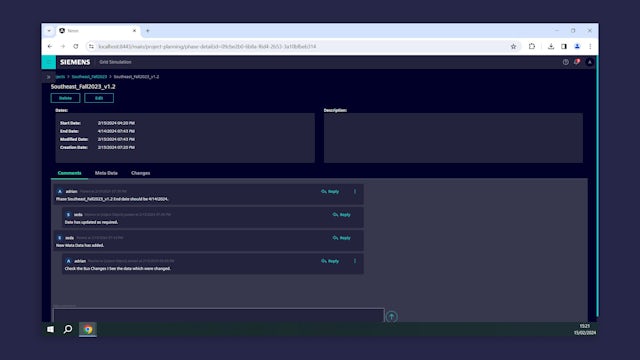Open the Chrome profile icon
This screenshot has height=360, width=640.
[x=577, y=47]
